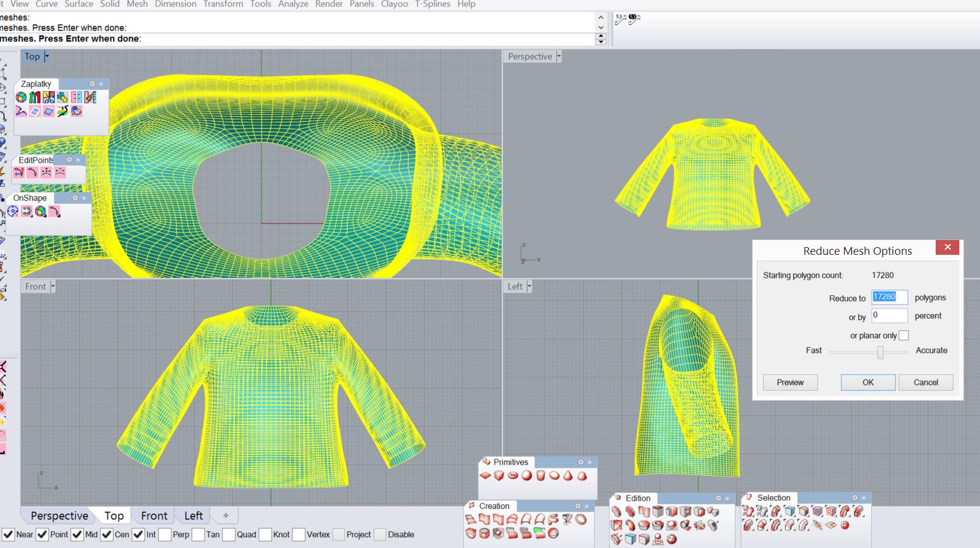The image size is (980, 548).
Task: Check the Tan osnap checkbox
Action: point(198,534)
